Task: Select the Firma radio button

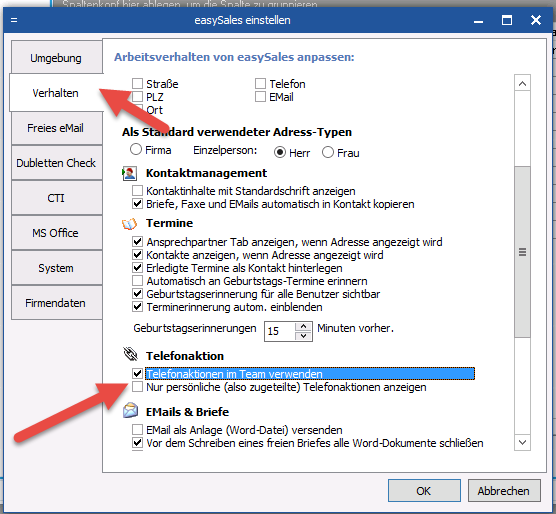Action: [136, 149]
